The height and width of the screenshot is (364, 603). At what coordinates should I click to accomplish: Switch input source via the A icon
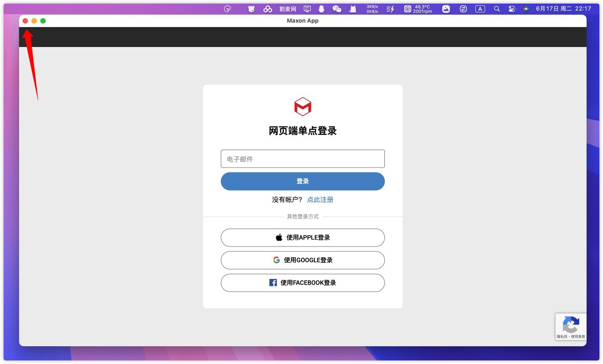click(x=480, y=9)
